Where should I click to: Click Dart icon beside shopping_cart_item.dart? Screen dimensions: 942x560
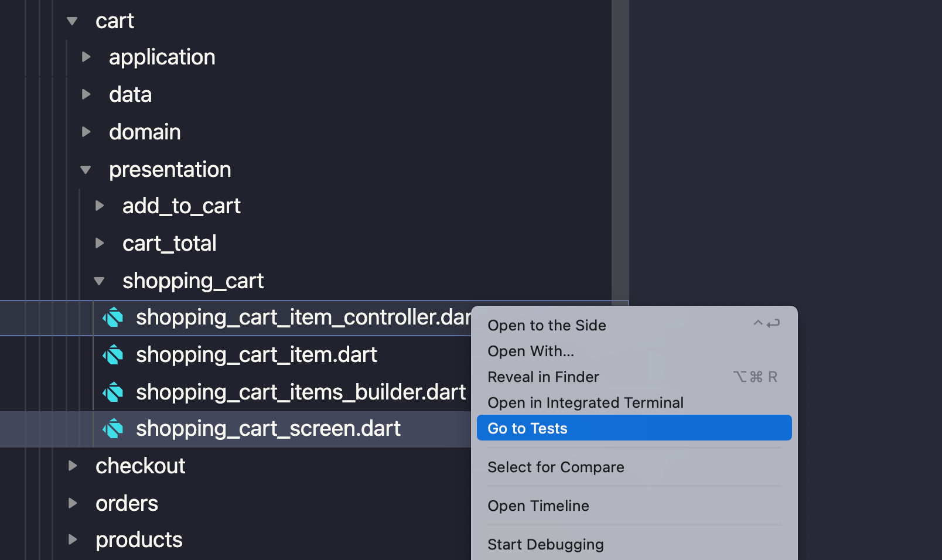tap(113, 355)
